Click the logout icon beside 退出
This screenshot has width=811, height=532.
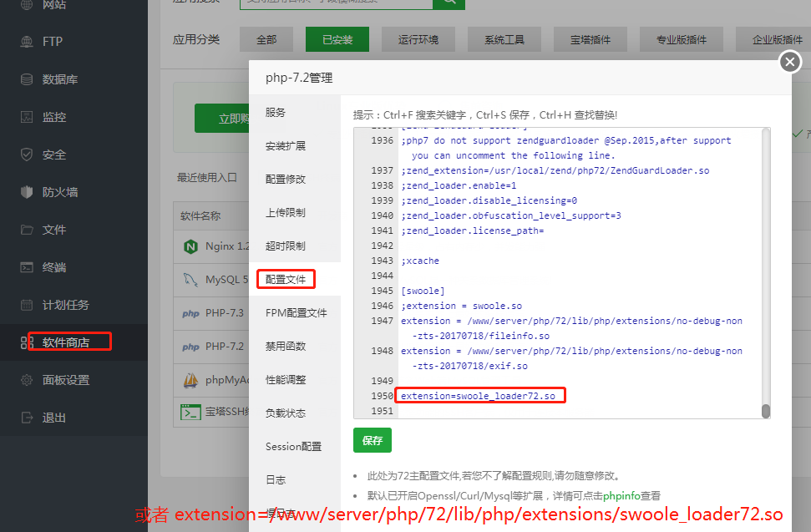(27, 418)
